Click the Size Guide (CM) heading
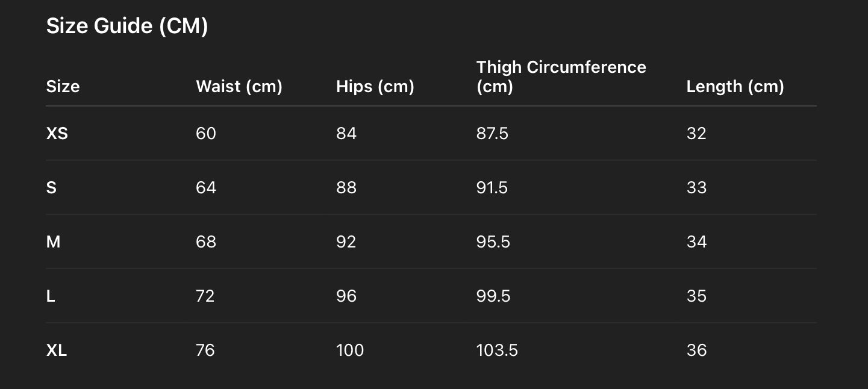The image size is (868, 389). point(126,26)
